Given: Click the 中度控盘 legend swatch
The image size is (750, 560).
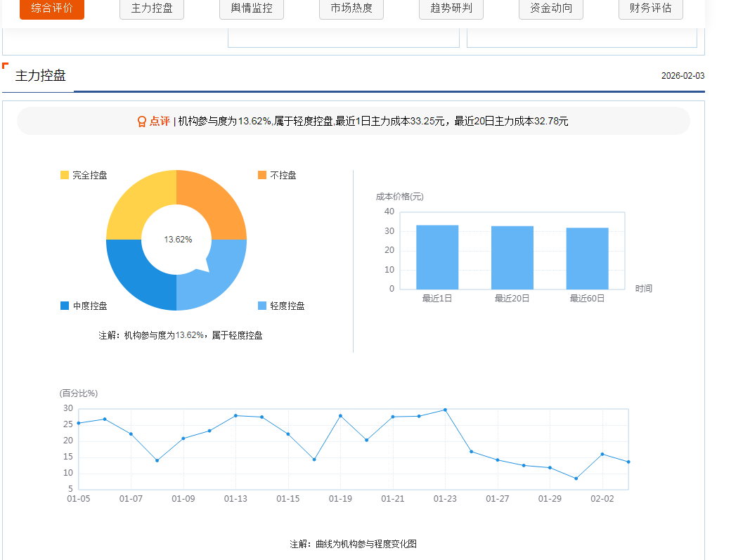Looking at the screenshot, I should pos(65,306).
